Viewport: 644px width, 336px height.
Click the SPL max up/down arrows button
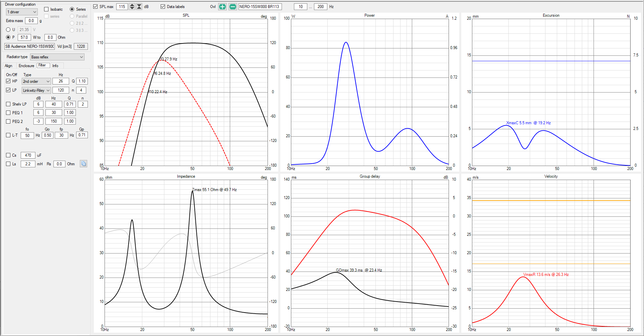[x=132, y=7]
